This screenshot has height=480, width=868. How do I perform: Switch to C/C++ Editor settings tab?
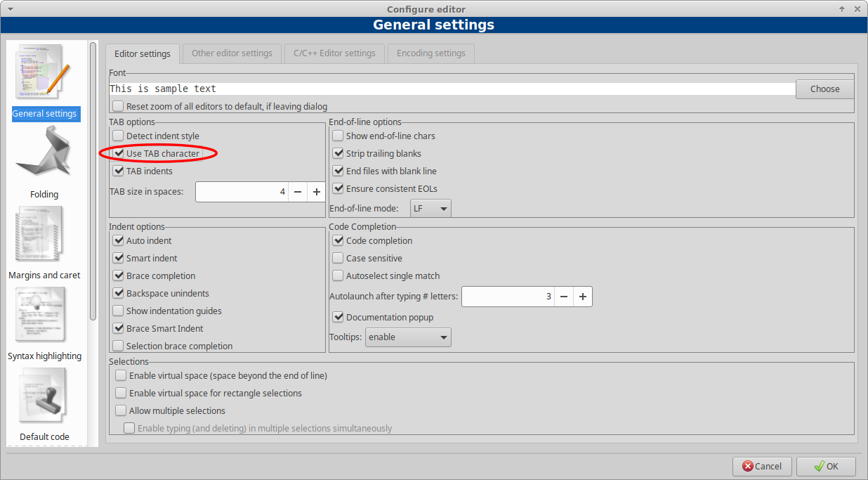coord(334,53)
